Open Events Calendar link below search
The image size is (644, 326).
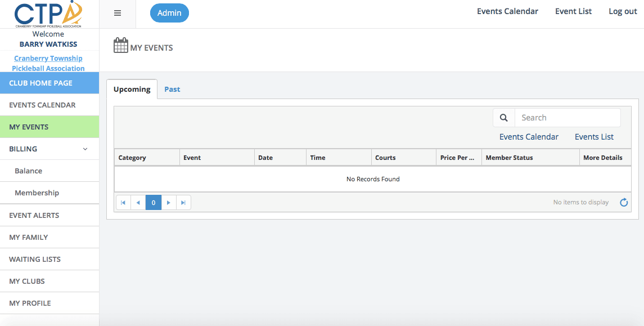[x=529, y=137]
